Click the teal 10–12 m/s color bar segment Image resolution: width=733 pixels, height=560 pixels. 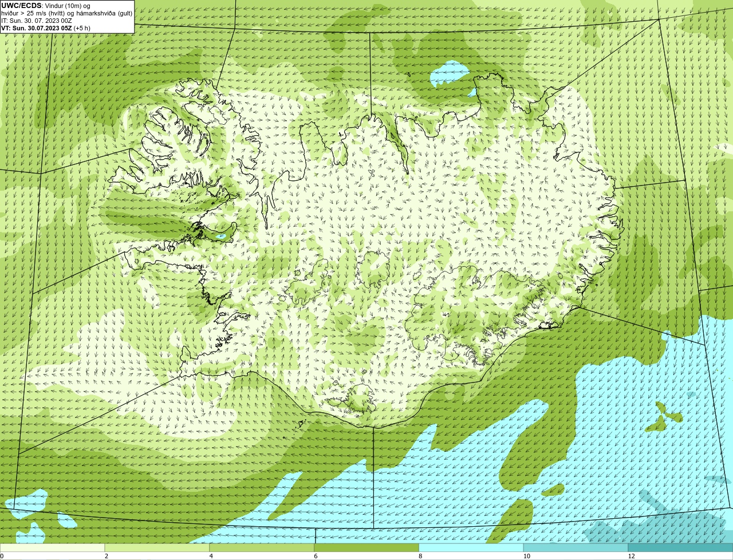[x=576, y=547]
